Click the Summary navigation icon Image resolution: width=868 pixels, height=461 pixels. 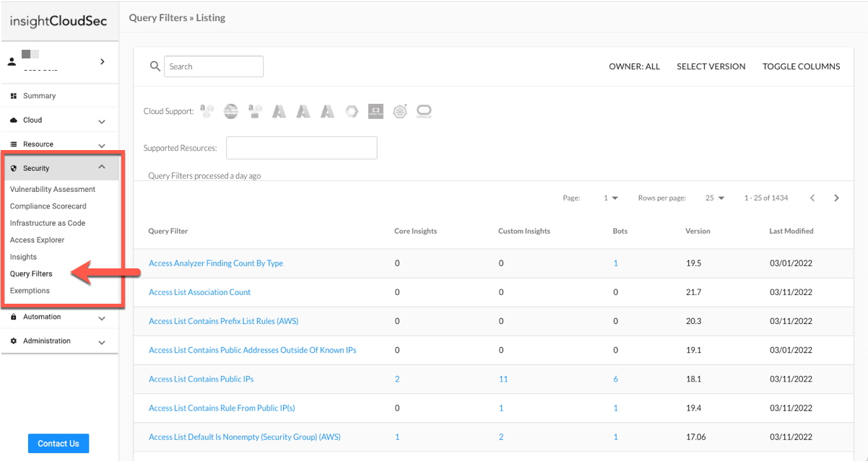[x=14, y=95]
